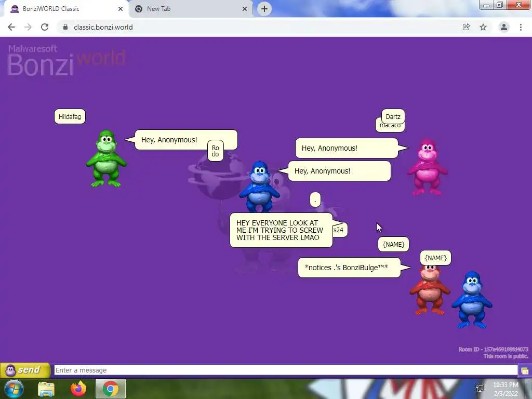Click the {NAME} tag above red Bonzi
Viewport: 532px width, 399px height.
click(436, 258)
